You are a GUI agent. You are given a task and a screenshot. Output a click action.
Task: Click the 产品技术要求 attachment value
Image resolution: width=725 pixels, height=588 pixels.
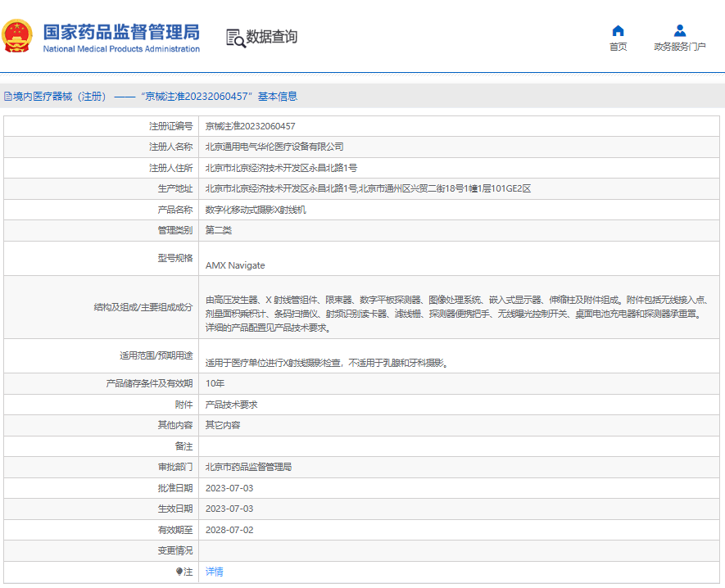pyautogui.click(x=232, y=405)
